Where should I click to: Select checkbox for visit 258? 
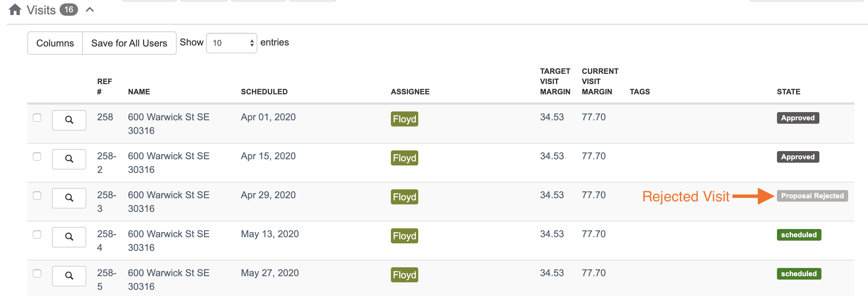click(37, 118)
